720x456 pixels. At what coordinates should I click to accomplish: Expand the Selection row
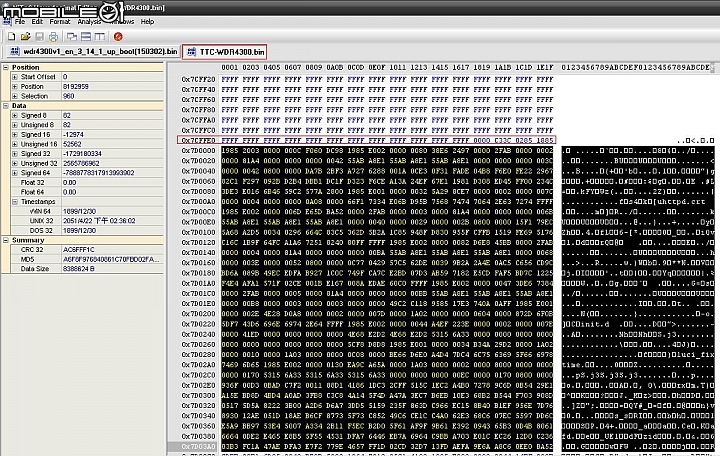(15, 96)
